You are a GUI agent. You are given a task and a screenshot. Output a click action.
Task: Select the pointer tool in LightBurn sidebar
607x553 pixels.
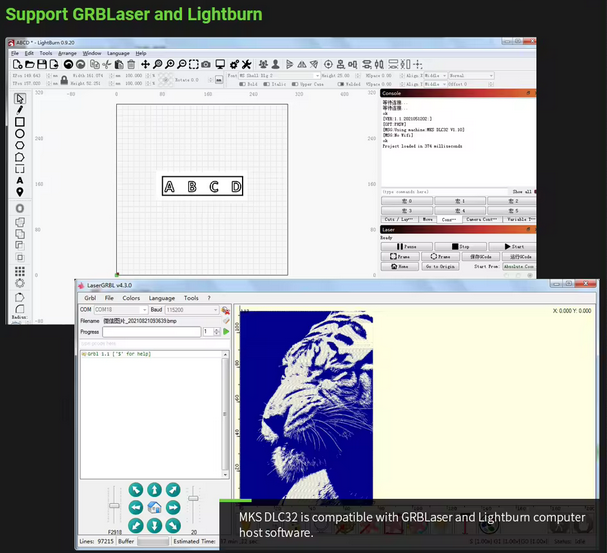19,99
